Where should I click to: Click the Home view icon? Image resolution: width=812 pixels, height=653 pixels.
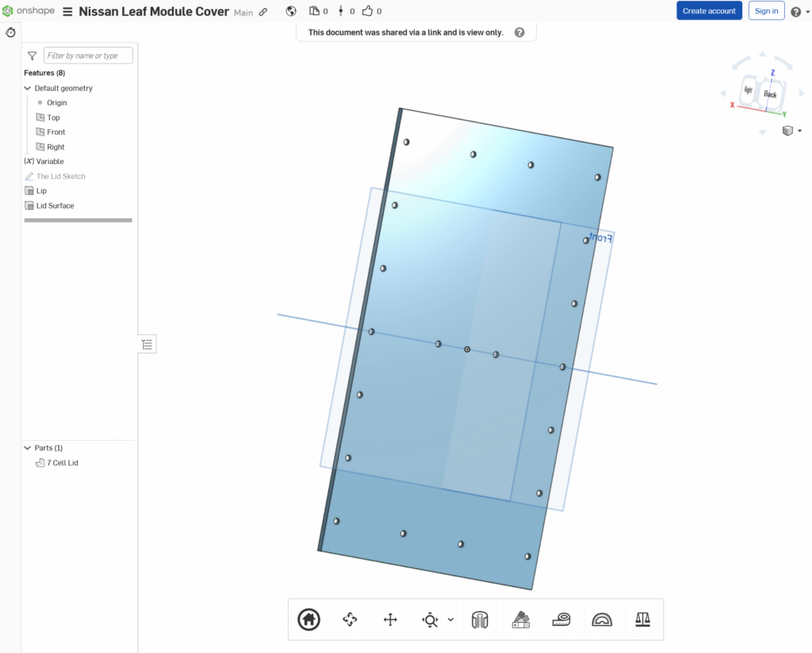coord(308,620)
